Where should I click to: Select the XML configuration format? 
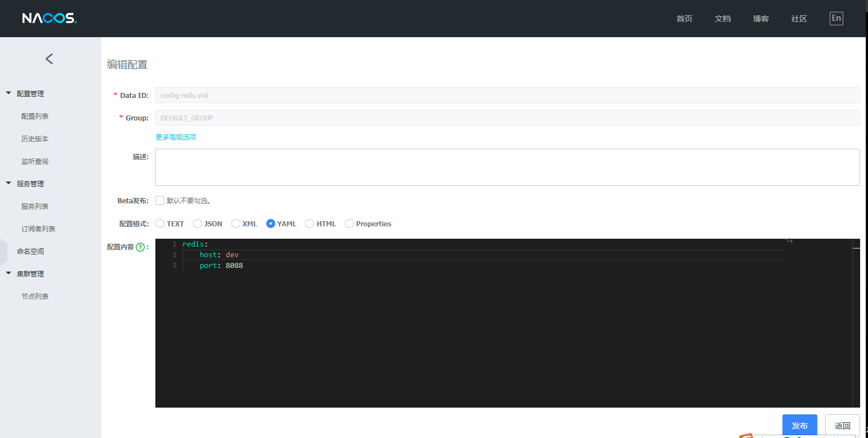click(x=235, y=224)
